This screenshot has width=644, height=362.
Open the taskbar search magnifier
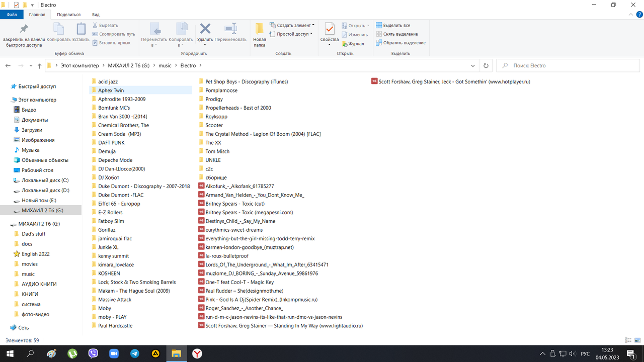(30, 353)
